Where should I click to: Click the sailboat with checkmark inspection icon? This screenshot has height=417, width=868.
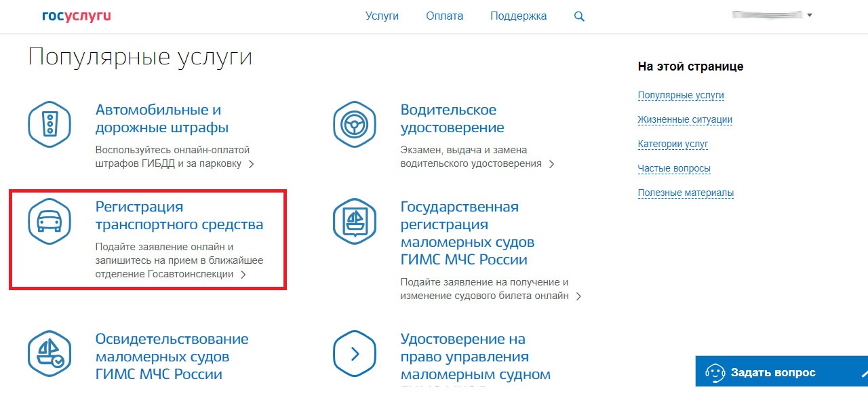coord(50,353)
